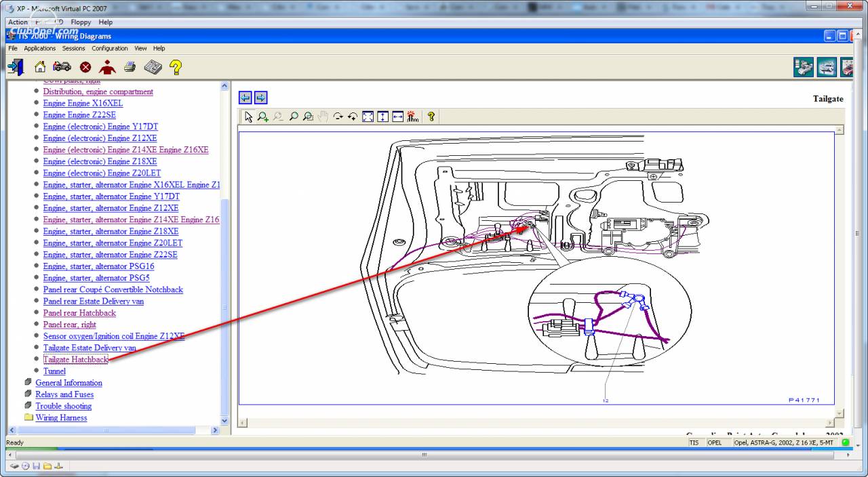Select the plain magnifier zoom tool
The height and width of the screenshot is (477, 868).
click(x=294, y=117)
